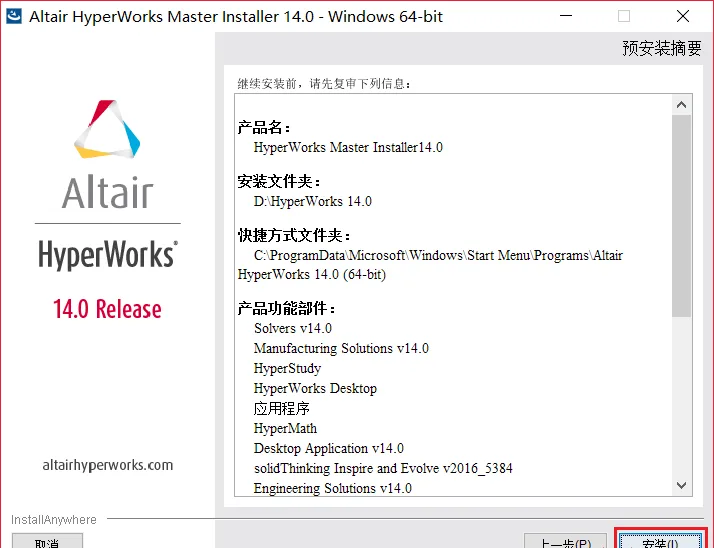This screenshot has height=548, width=714.
Task: Cancel installation with 取消 button
Action: coord(47,542)
